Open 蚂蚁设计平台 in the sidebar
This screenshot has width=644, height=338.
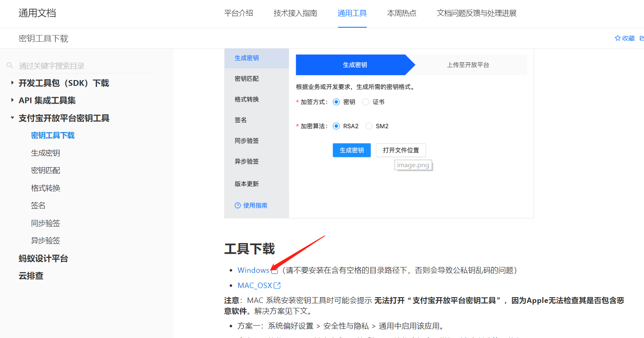pos(43,258)
